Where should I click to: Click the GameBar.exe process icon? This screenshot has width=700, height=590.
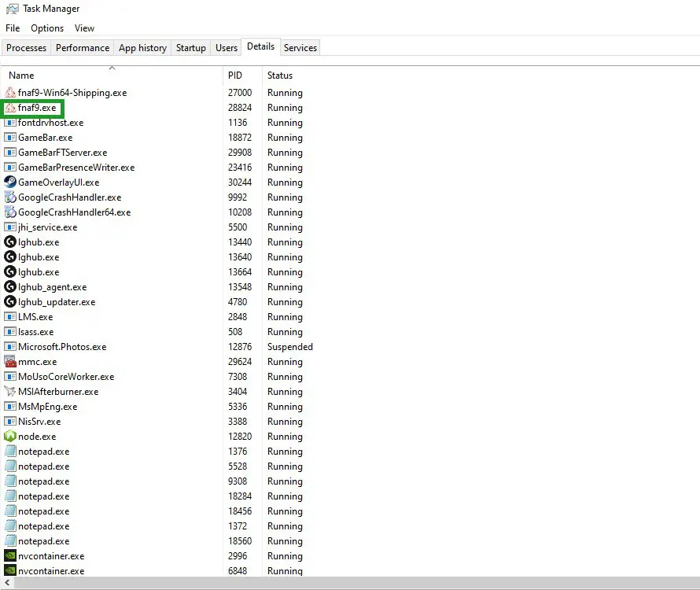coord(10,138)
